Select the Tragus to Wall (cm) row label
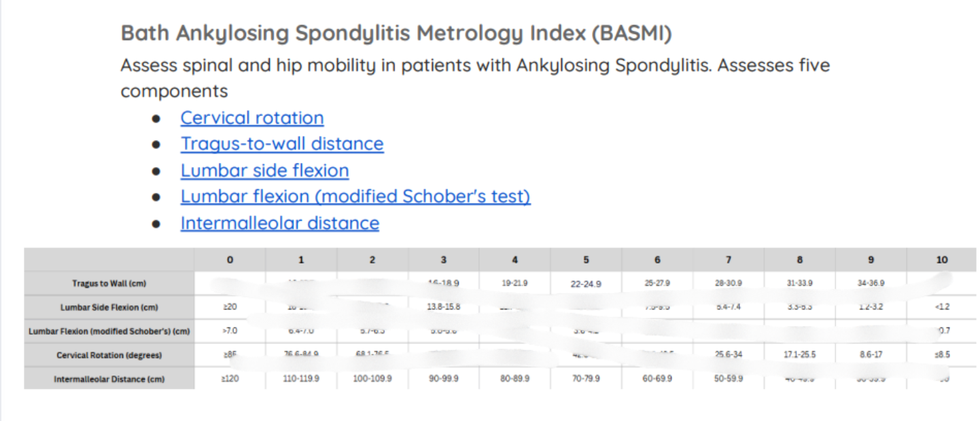This screenshot has width=980, height=421. coord(109,284)
